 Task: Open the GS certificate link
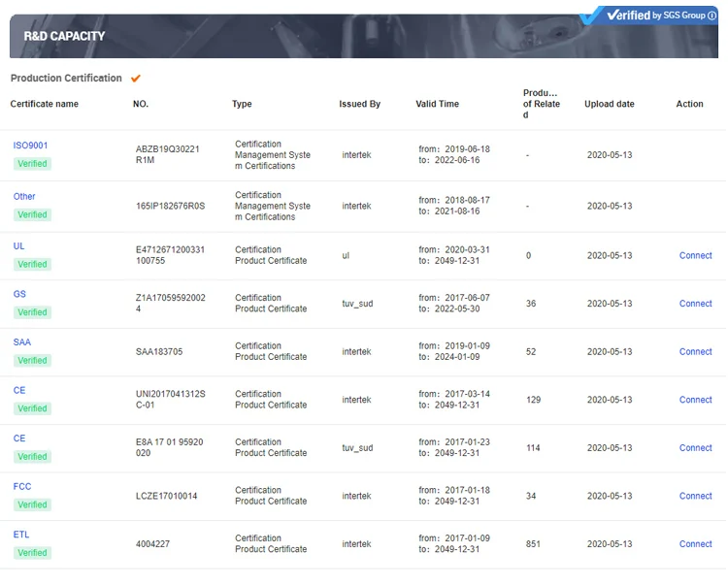click(x=19, y=294)
